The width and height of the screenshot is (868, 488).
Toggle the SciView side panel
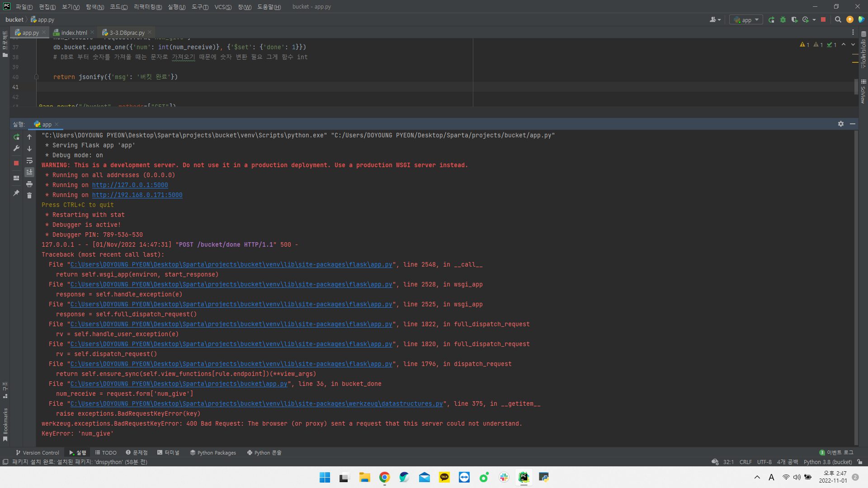click(x=863, y=92)
